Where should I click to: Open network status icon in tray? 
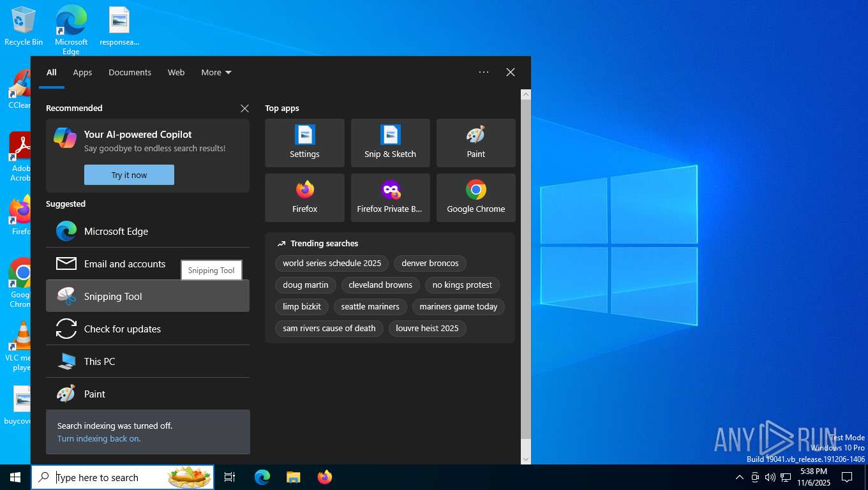click(786, 477)
